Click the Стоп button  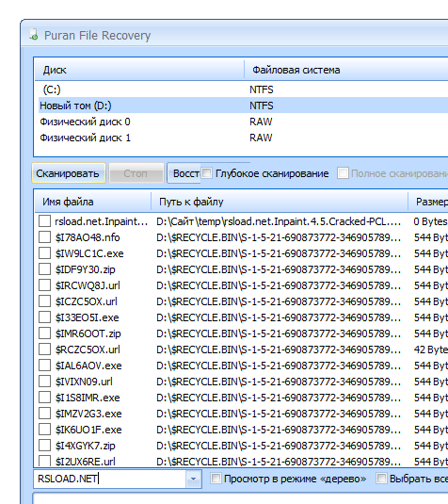[x=136, y=173]
